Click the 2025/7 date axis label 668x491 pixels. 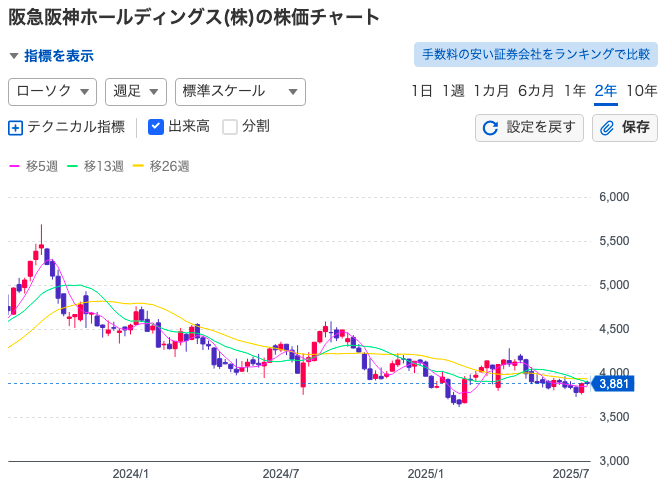pyautogui.click(x=571, y=474)
